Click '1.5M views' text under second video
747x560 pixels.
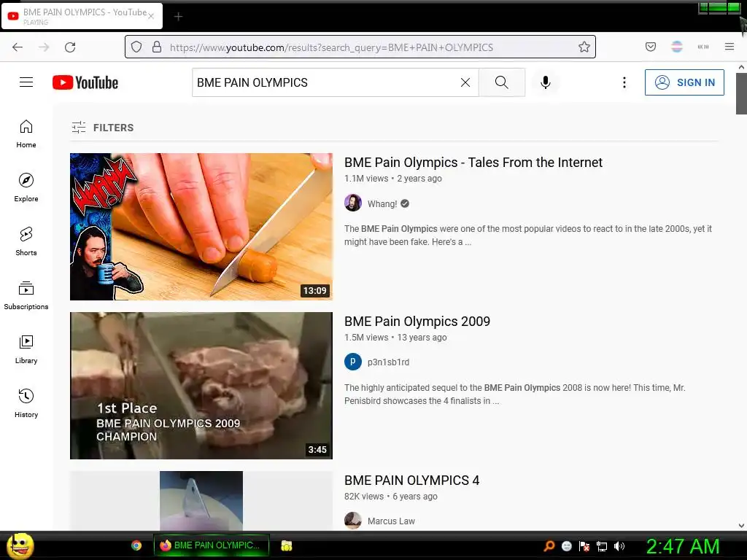(x=366, y=338)
